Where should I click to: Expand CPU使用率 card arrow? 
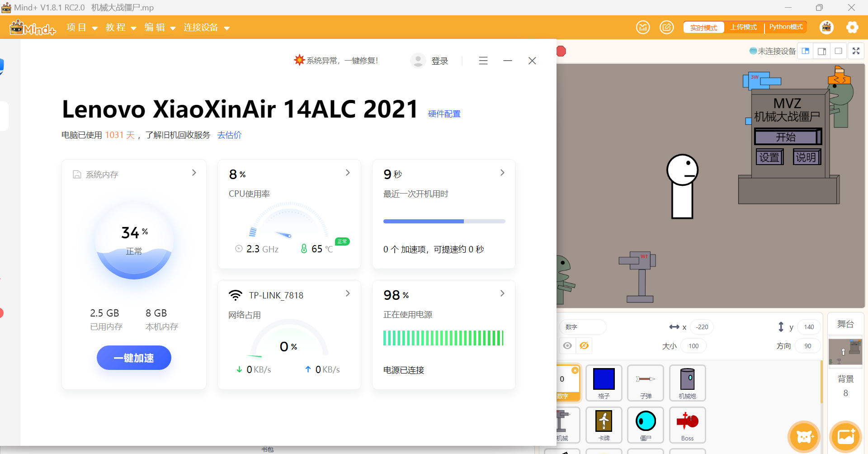coord(348,173)
